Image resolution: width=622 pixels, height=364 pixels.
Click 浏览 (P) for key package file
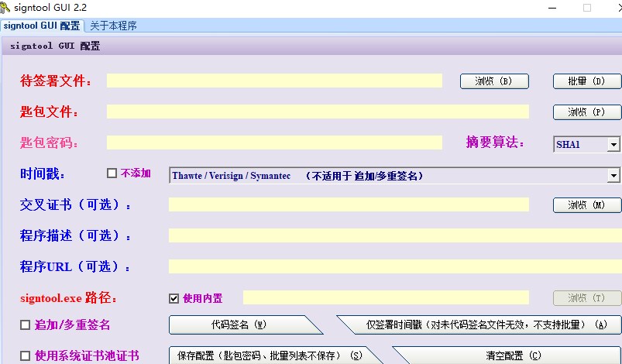pyautogui.click(x=587, y=112)
